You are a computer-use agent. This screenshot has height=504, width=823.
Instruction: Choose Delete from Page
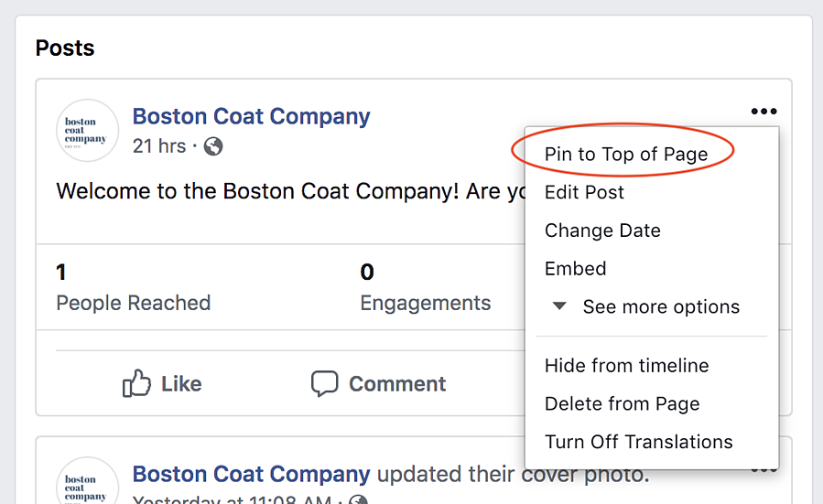[x=622, y=403]
